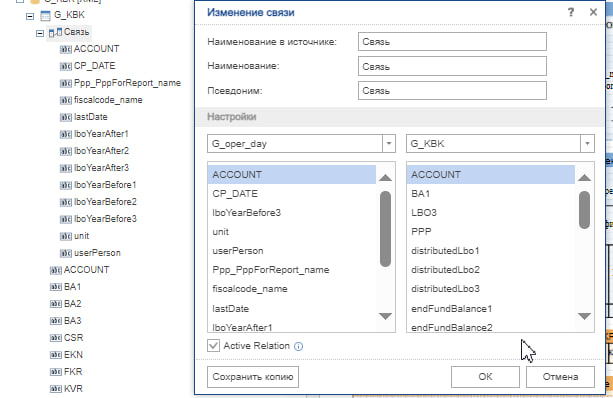
Task: Select distributedLbo2 in the right list
Action: coord(491,270)
